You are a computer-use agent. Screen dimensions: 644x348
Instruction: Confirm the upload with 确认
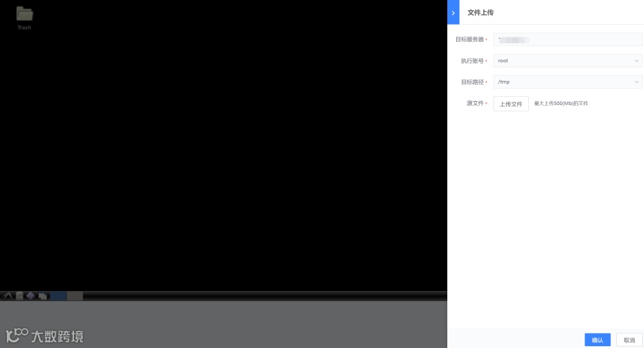[x=597, y=340]
